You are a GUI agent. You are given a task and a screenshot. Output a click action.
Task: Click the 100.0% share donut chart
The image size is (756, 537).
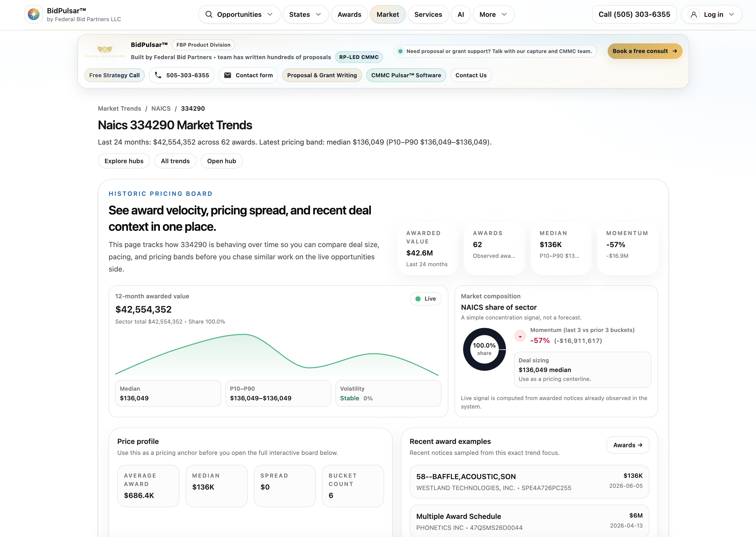[x=484, y=349]
